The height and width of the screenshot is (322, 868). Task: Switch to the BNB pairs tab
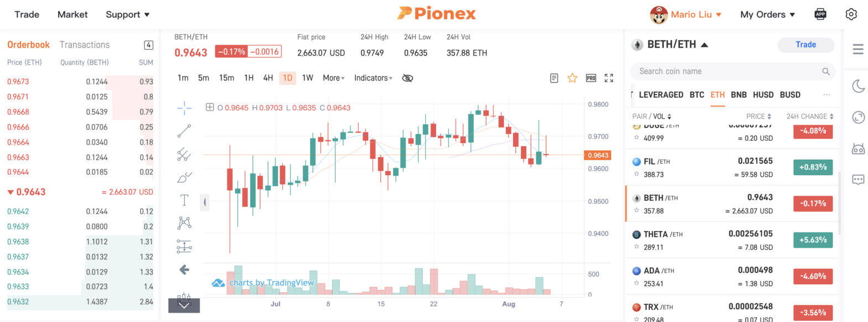pyautogui.click(x=738, y=95)
